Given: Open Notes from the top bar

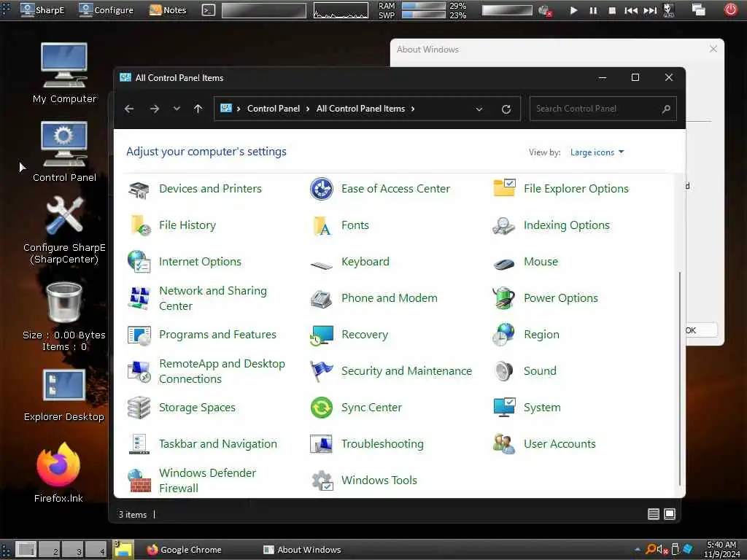Looking at the screenshot, I should click(x=168, y=10).
